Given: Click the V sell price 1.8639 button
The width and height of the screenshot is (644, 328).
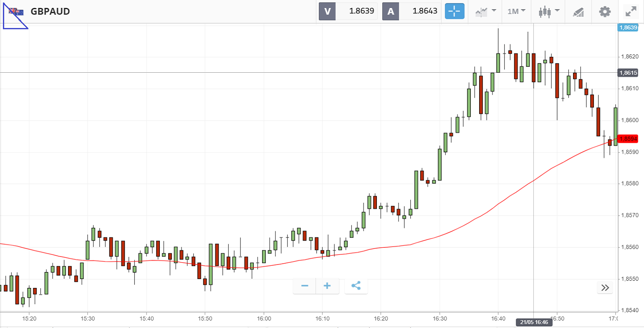Looking at the screenshot, I should 348,11.
